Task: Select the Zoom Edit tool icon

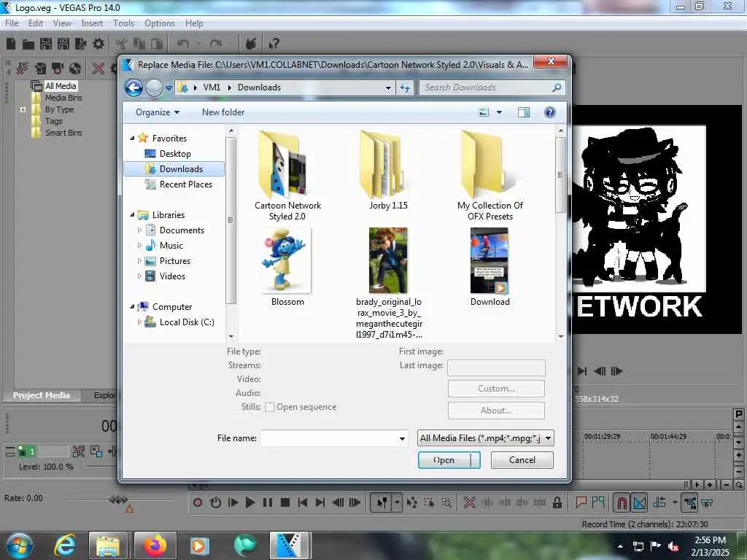Action: [446, 502]
